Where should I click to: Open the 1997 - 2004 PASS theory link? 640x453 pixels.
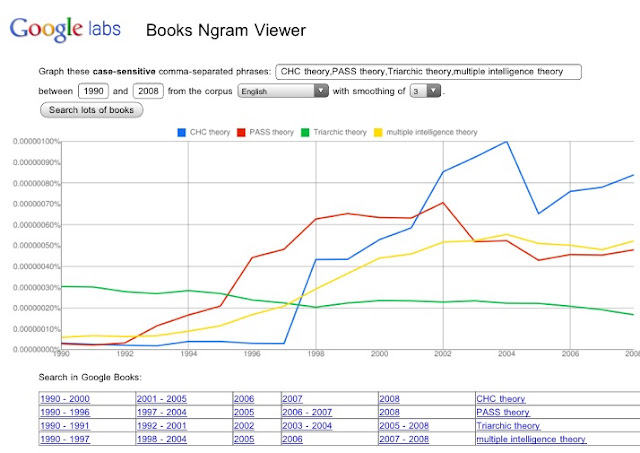pyautogui.click(x=162, y=412)
